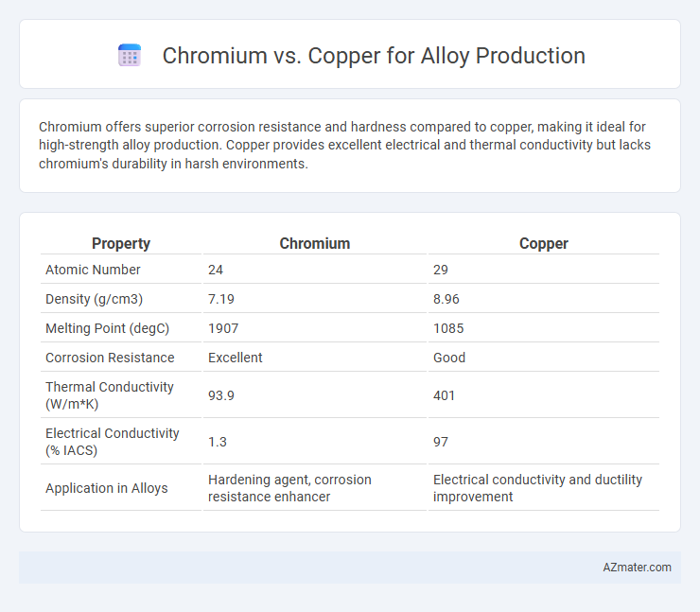Click the 'Thermal Conductivity (W/m*K)' label

click(110, 395)
